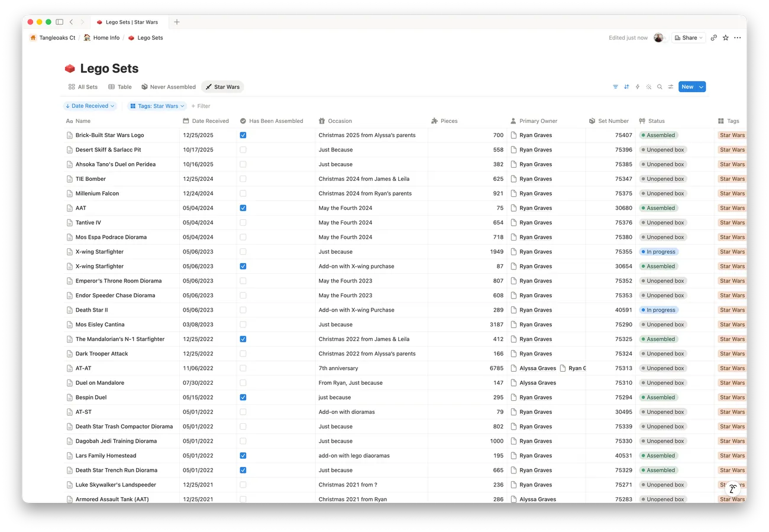The height and width of the screenshot is (532, 769).
Task: Open the three-dot page menu
Action: click(737, 38)
